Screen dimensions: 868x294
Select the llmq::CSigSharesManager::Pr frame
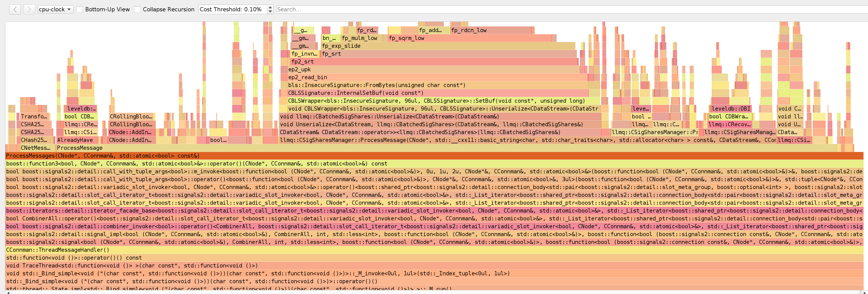point(655,132)
